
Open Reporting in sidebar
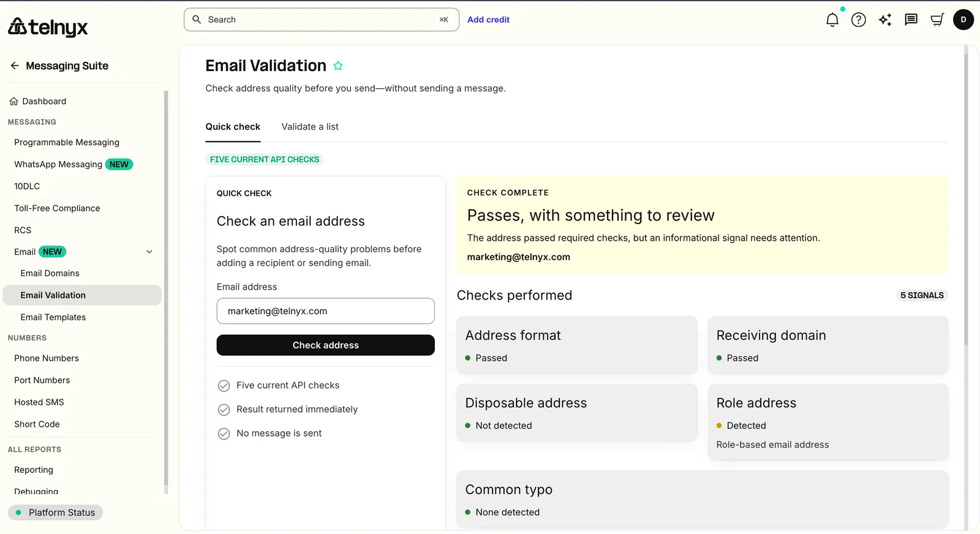tap(34, 470)
